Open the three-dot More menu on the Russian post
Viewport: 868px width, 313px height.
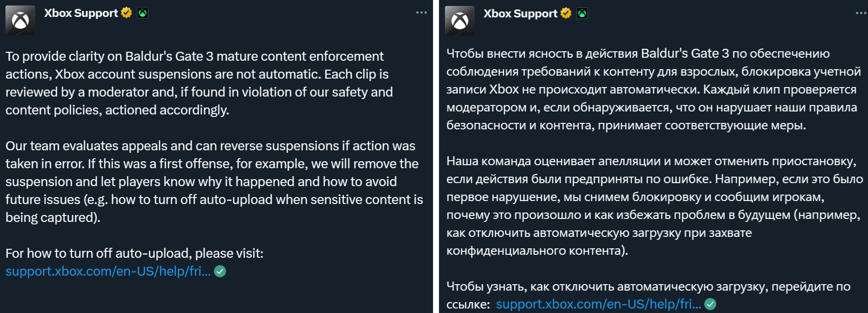tap(861, 13)
